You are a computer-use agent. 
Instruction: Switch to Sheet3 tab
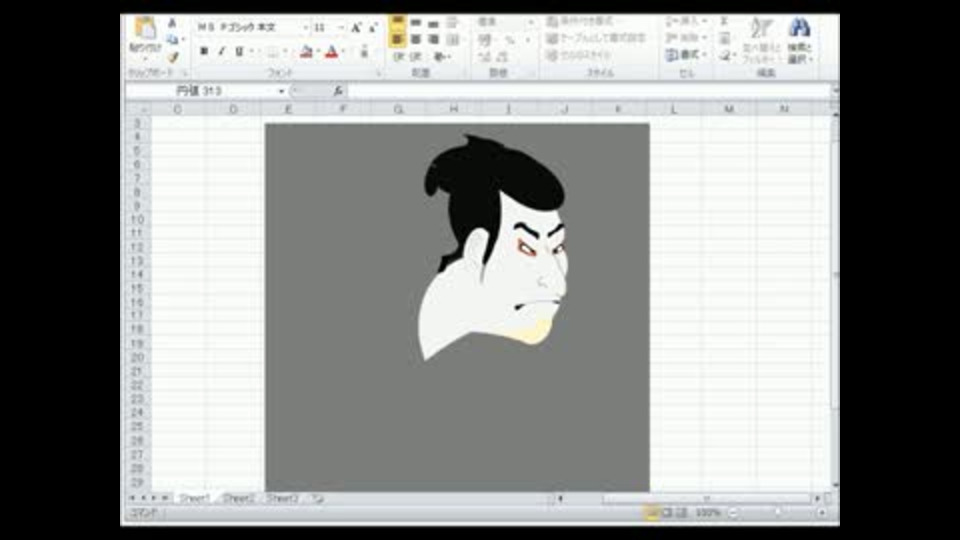coord(282,499)
